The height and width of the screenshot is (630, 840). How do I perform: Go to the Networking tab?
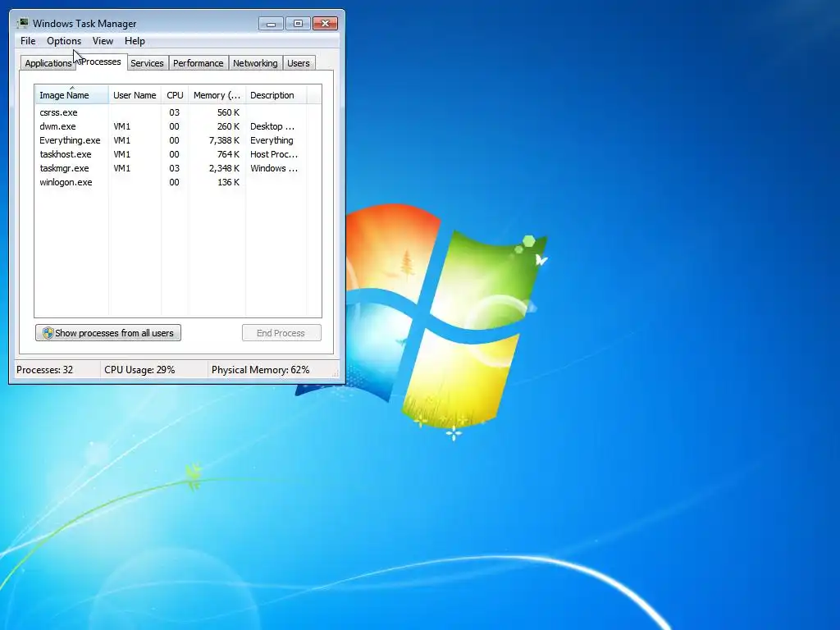255,63
